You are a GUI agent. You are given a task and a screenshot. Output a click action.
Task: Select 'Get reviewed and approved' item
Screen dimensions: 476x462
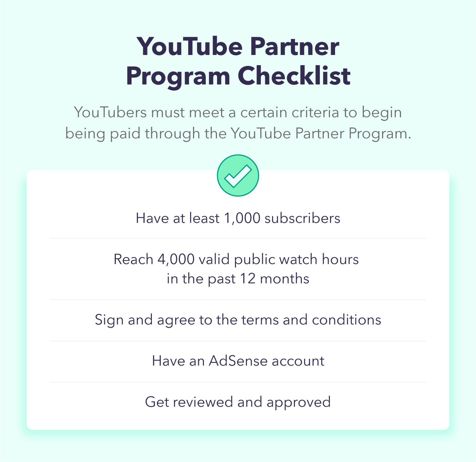pos(238,402)
